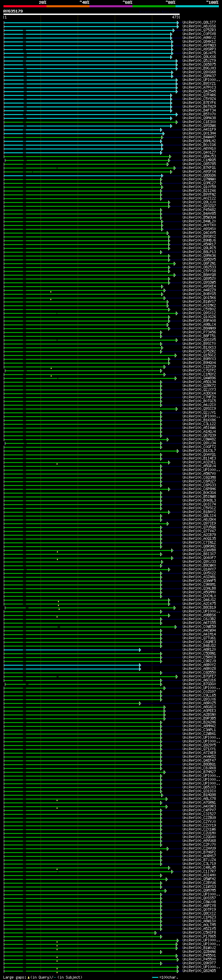The width and height of the screenshot is (222, 980).
Task: Click the label UniRef100_B4AV85
Action: (x=199, y=213)
